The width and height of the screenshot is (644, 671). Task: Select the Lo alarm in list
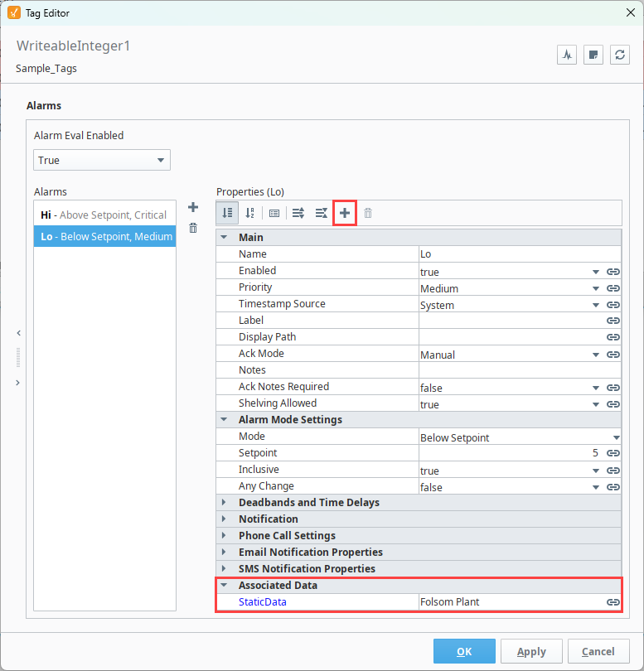coord(105,236)
